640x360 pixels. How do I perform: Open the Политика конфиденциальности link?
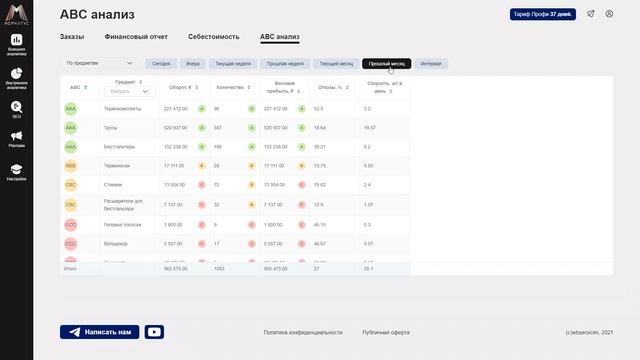coord(303,332)
